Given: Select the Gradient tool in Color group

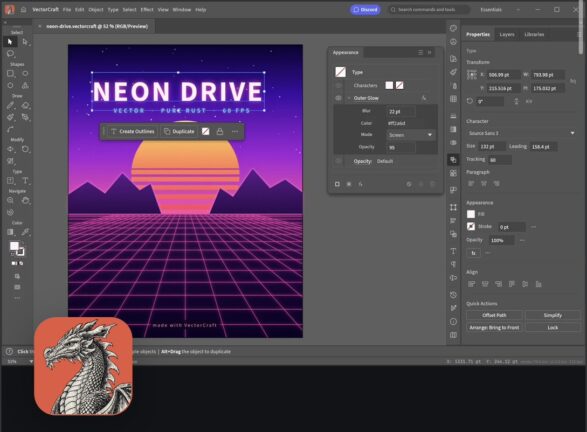Looking at the screenshot, I should point(10,232).
